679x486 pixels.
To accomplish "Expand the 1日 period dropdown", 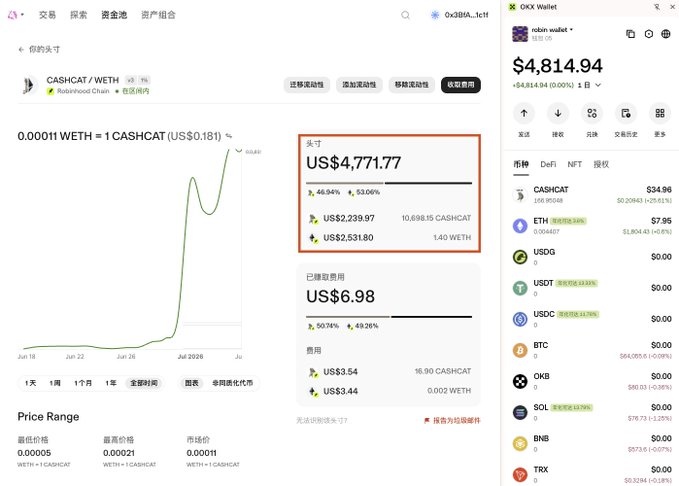I will [589, 85].
